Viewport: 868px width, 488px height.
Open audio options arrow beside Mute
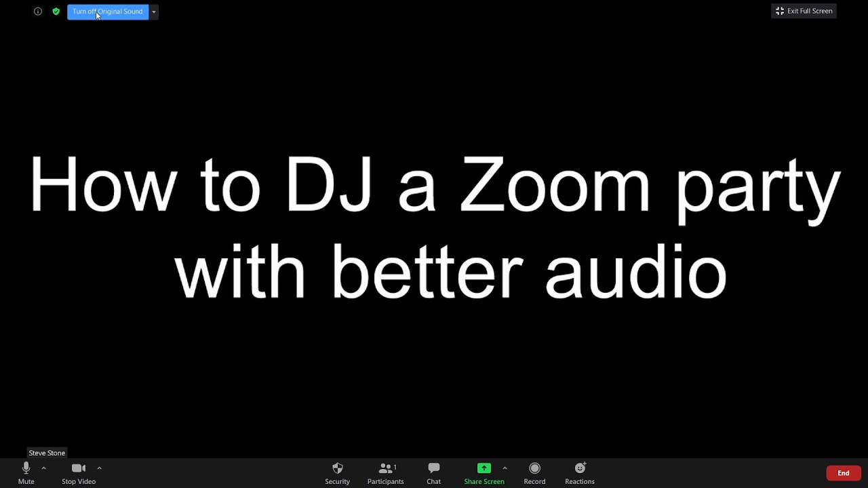coord(43,468)
